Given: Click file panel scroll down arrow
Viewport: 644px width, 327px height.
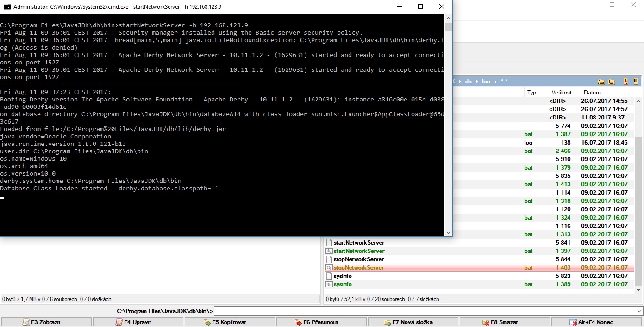Looking at the screenshot, I should pos(638,289).
